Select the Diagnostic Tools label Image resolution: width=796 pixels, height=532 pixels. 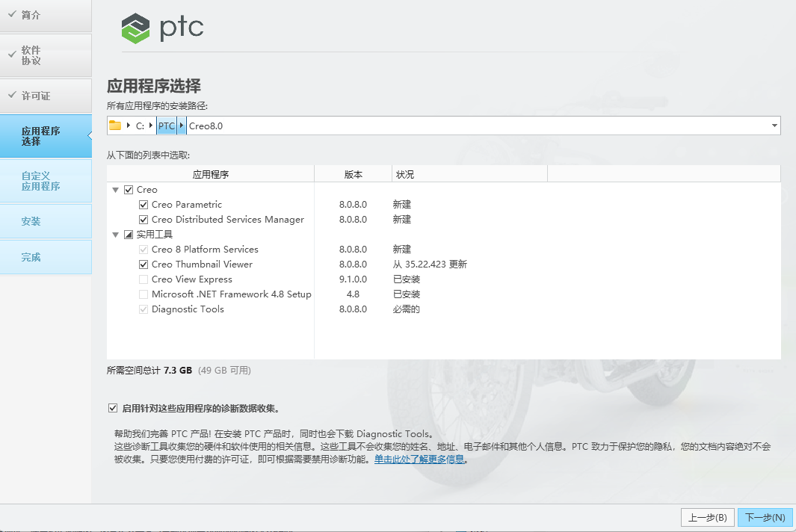[188, 309]
